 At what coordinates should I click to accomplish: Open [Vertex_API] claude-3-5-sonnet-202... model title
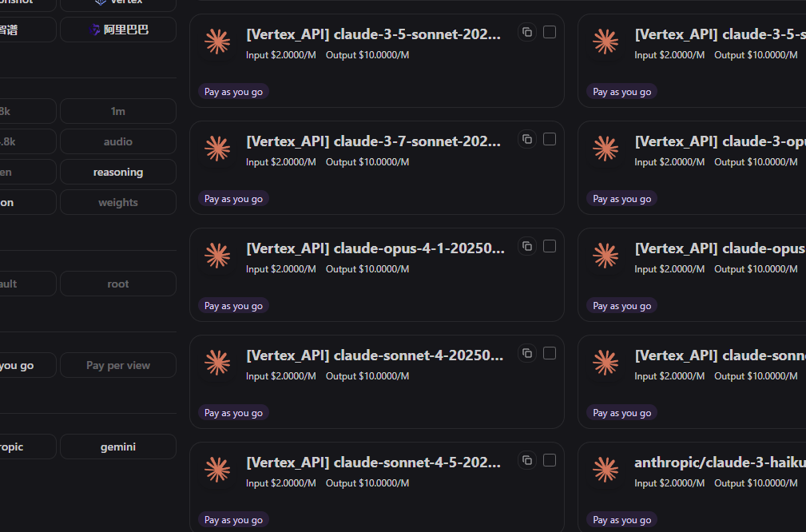click(x=374, y=34)
